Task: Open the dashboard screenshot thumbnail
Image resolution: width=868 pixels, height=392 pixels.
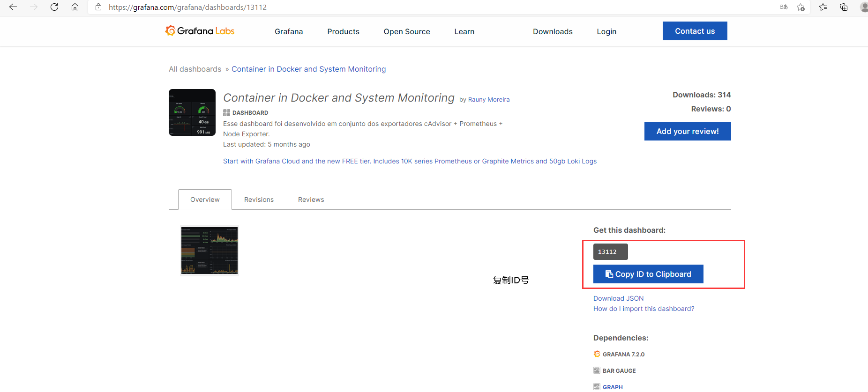Action: 210,251
